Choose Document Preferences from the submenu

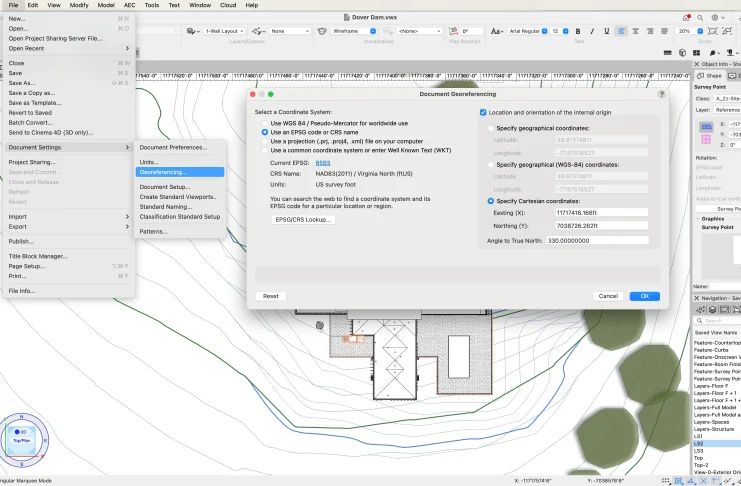[x=173, y=147]
